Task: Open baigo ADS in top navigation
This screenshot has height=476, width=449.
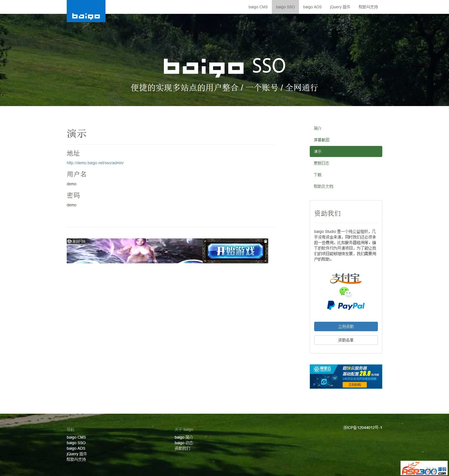Action: click(x=312, y=7)
